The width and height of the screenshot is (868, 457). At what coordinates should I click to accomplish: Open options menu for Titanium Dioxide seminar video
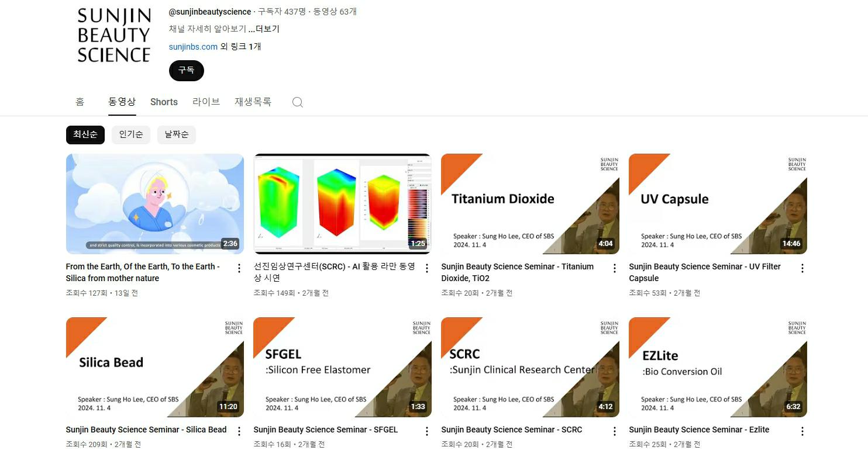click(614, 268)
